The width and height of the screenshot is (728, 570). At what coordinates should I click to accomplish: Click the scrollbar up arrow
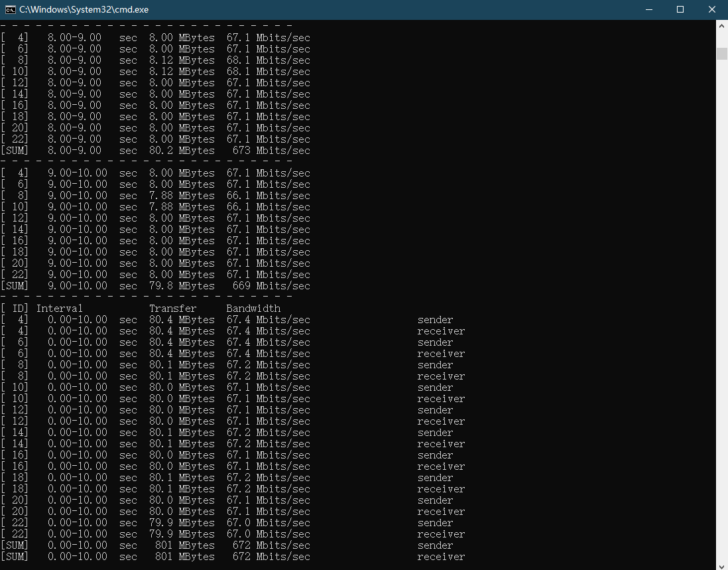pos(722,27)
